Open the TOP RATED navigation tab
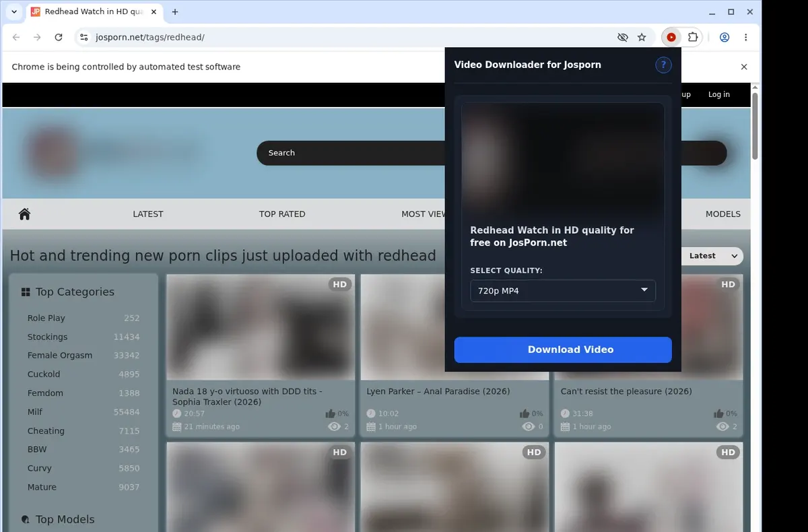Image resolution: width=808 pixels, height=532 pixels. tap(282, 214)
